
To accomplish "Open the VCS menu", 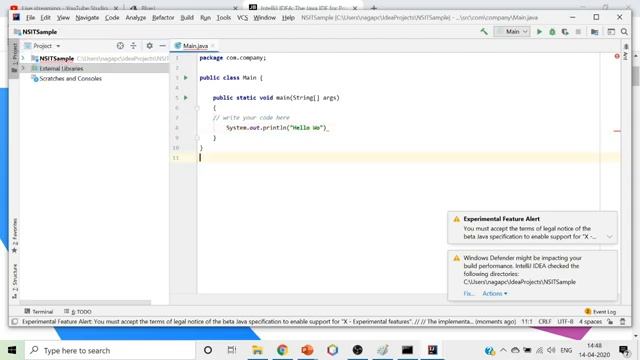I will [x=242, y=18].
